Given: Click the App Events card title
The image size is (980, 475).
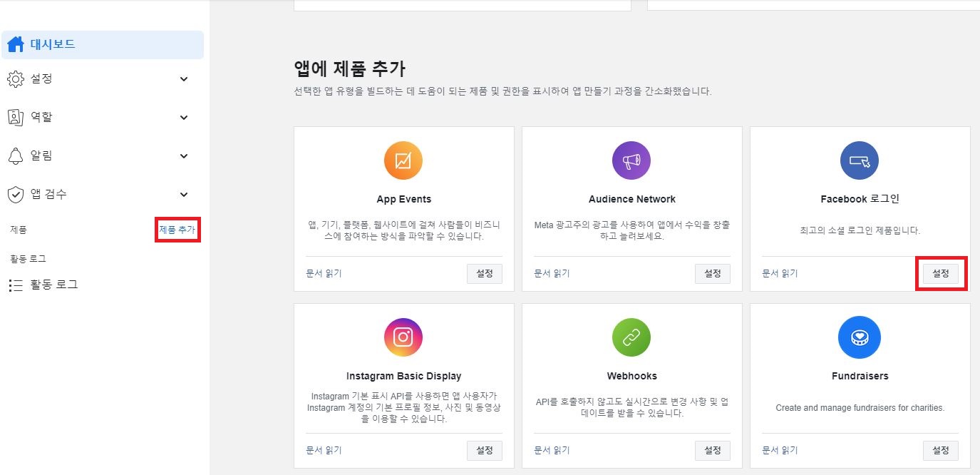Looking at the screenshot, I should click(403, 199).
